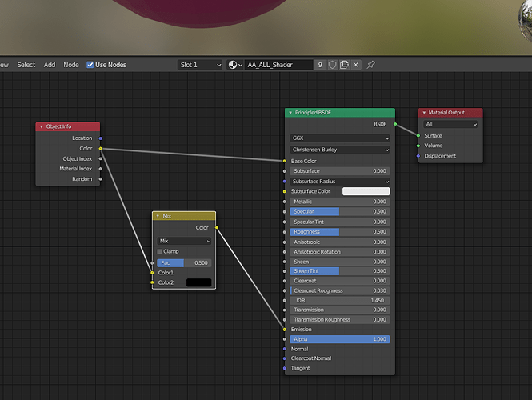
Task: Unlink material with the X icon
Action: [355, 65]
